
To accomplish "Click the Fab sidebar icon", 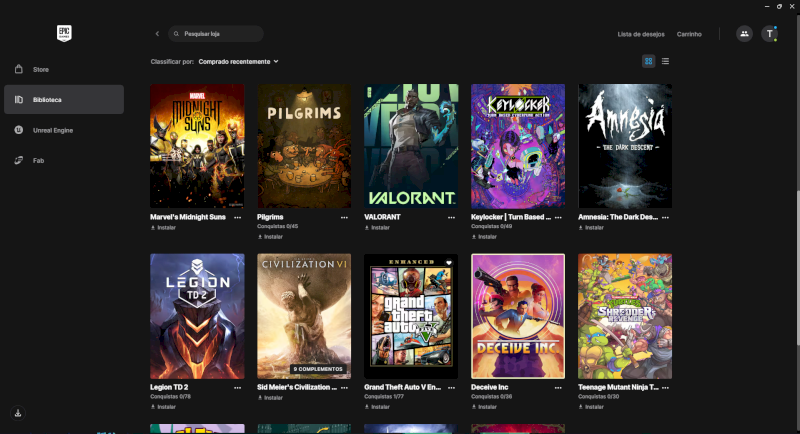I will tap(19, 160).
